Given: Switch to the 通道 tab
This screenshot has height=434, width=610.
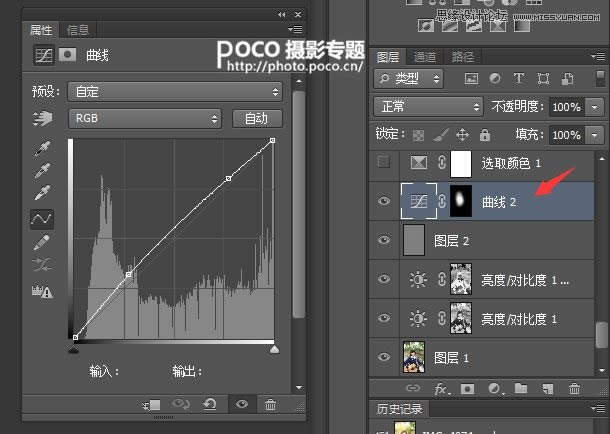Looking at the screenshot, I should [x=425, y=57].
